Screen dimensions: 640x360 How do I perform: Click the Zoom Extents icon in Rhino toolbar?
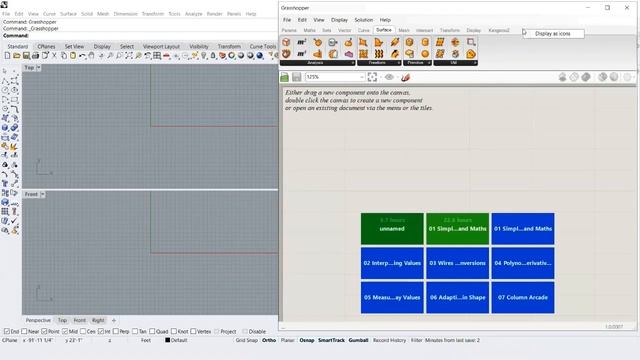(129, 56)
